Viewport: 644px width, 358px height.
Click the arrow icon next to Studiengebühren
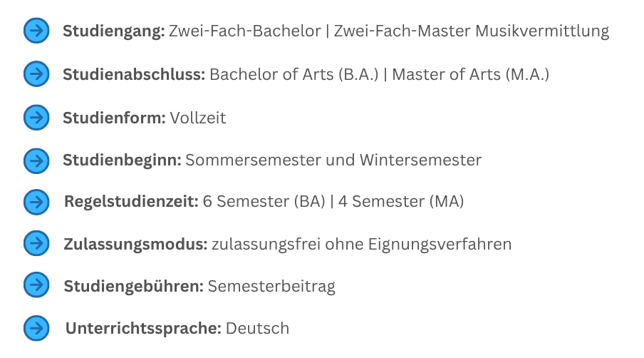tap(36, 285)
